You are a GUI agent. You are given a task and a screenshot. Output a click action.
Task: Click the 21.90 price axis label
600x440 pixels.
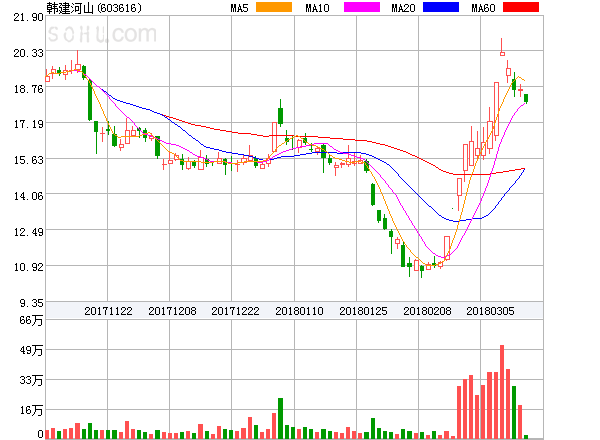click(28, 17)
